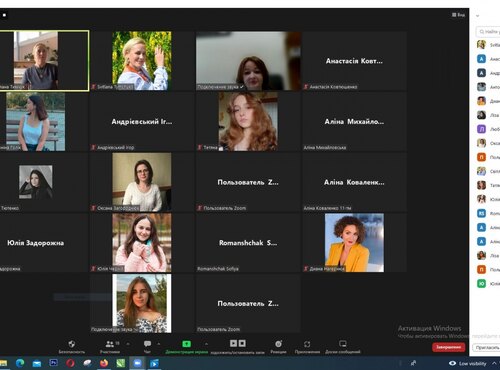Screen dimensions: 500x370
Task: Expand caret next to Демонстрация экрана
Action: (206, 344)
